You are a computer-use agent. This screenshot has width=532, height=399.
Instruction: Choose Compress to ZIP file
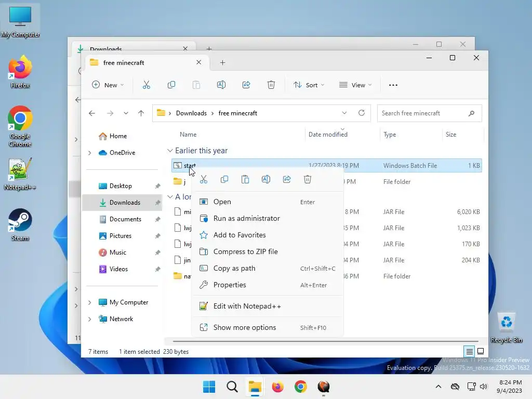pyautogui.click(x=268, y=252)
